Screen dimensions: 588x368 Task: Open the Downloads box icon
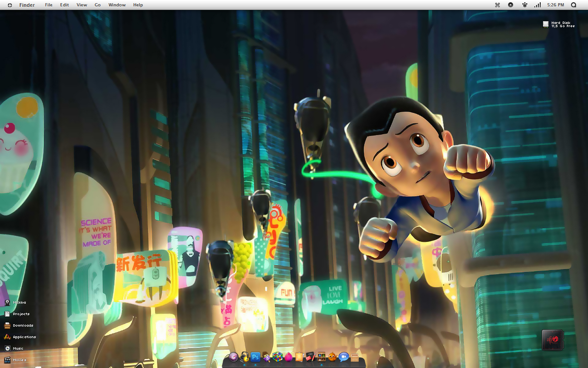pos(7,325)
